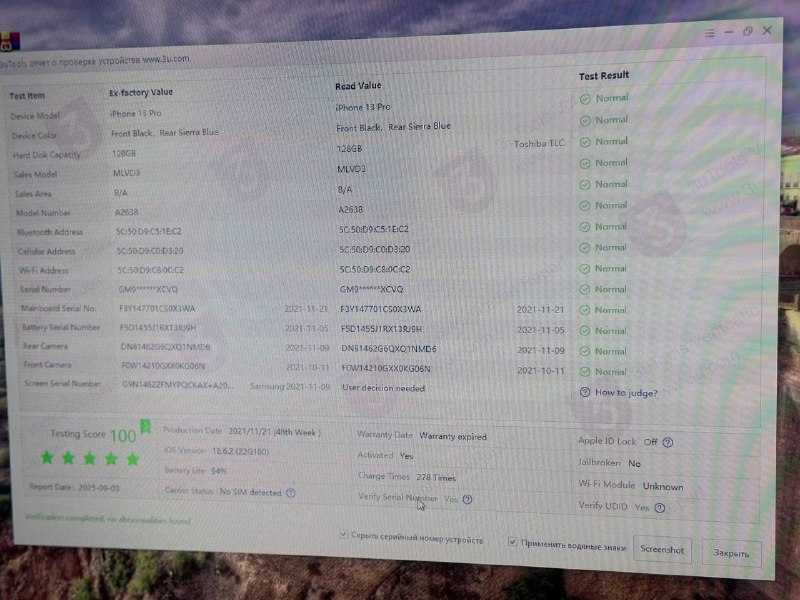Click the Test Item column header

tap(27, 96)
